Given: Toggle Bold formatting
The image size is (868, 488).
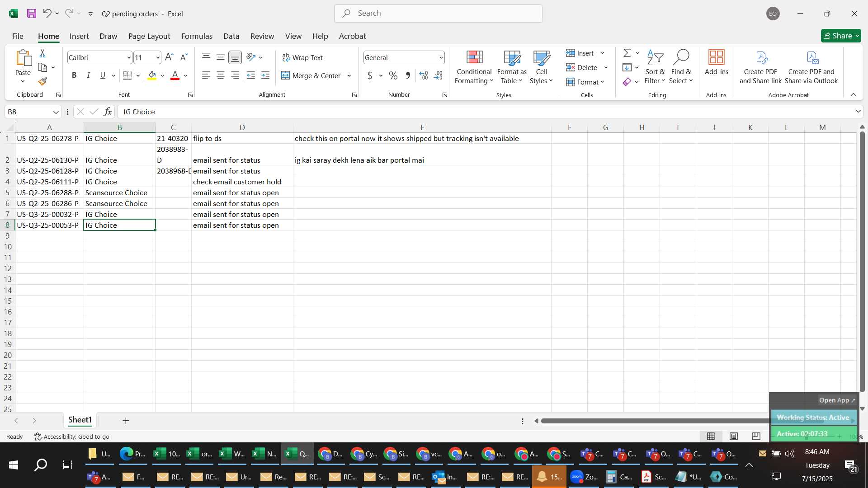Looking at the screenshot, I should tap(74, 75).
